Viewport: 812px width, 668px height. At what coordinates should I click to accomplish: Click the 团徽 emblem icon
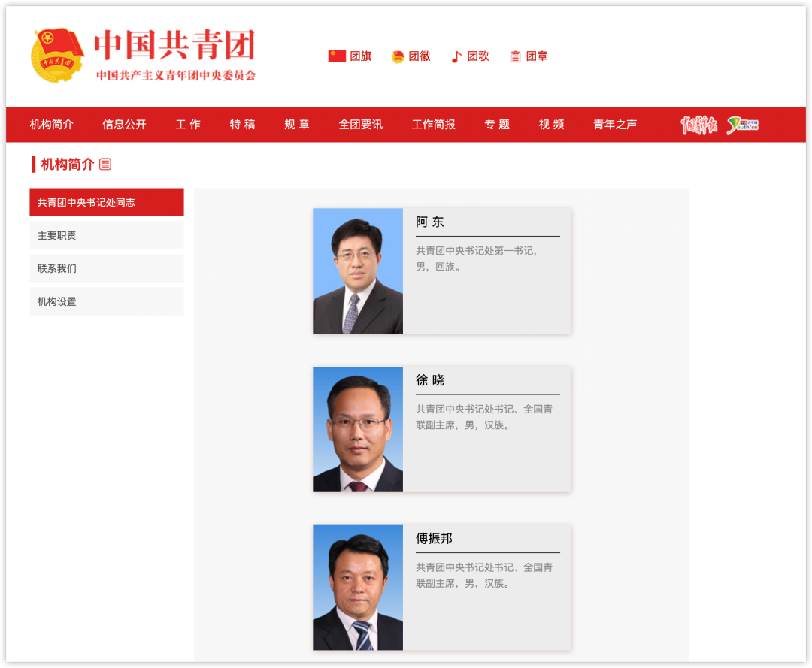(x=397, y=55)
